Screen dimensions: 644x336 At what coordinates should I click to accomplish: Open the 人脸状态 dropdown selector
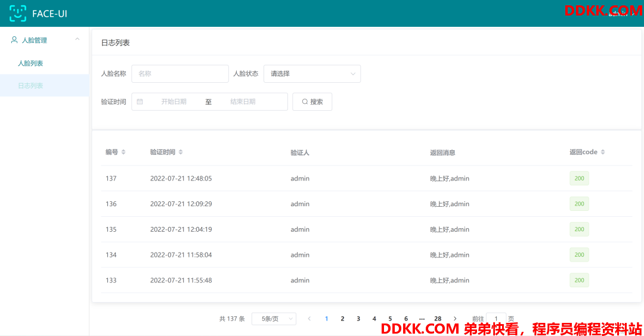pos(312,74)
